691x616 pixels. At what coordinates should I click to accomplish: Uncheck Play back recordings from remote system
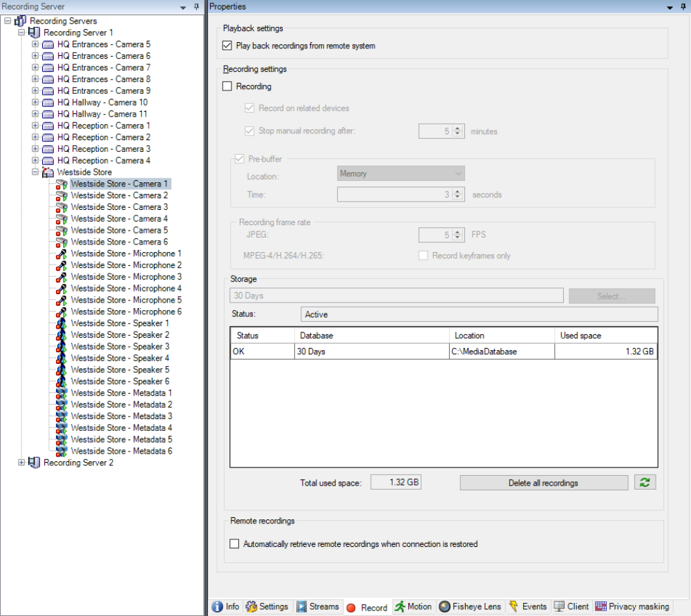coord(227,46)
